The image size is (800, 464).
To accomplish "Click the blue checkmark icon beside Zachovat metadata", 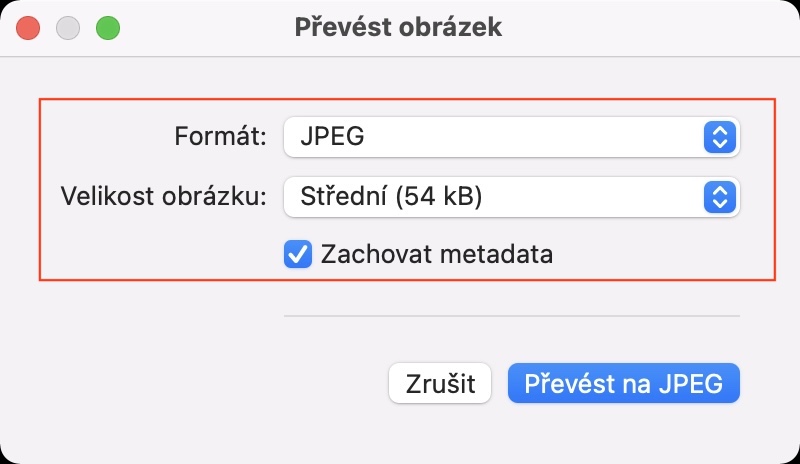I will (298, 254).
